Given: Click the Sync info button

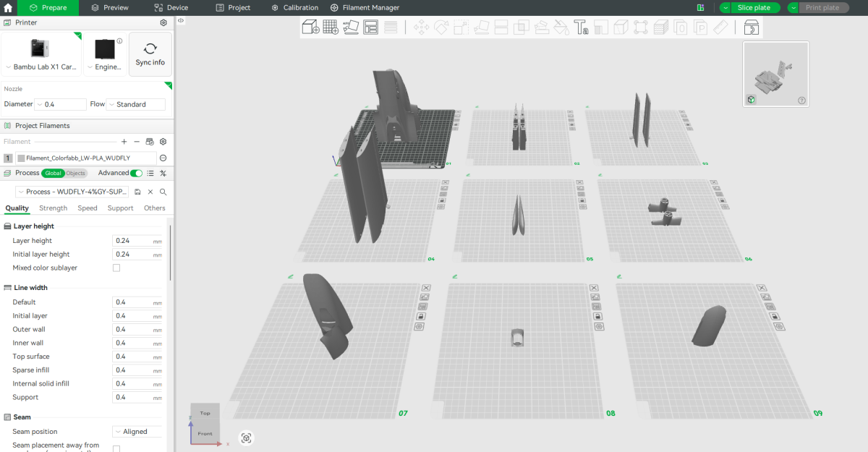Looking at the screenshot, I should pos(150,54).
